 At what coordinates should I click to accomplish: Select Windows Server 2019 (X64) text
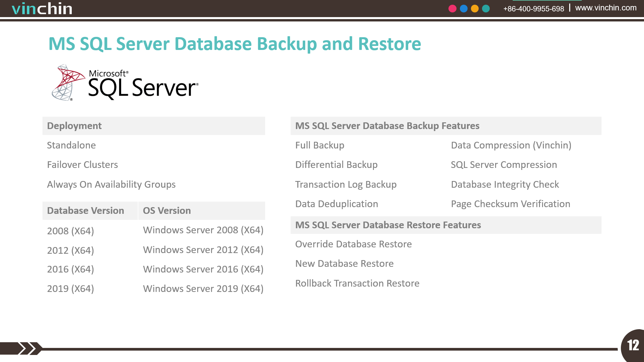click(x=203, y=289)
